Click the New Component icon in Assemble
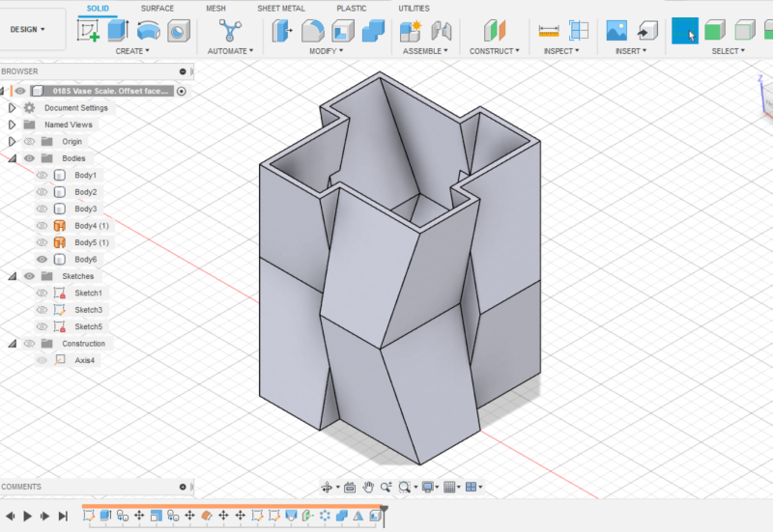 (411, 31)
